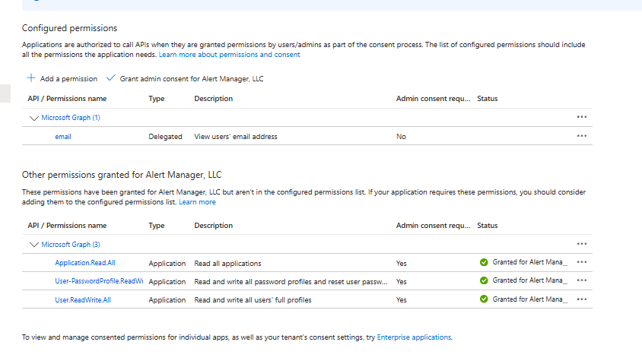Open ellipsis menu for Microsoft Graph (3) group
The height and width of the screenshot is (364, 642).
tap(582, 244)
